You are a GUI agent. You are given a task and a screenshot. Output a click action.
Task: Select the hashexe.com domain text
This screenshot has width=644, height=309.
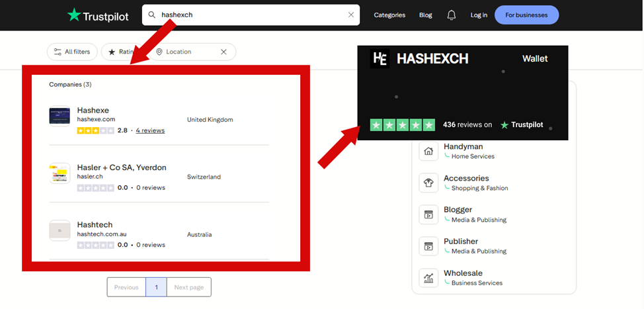click(x=96, y=119)
